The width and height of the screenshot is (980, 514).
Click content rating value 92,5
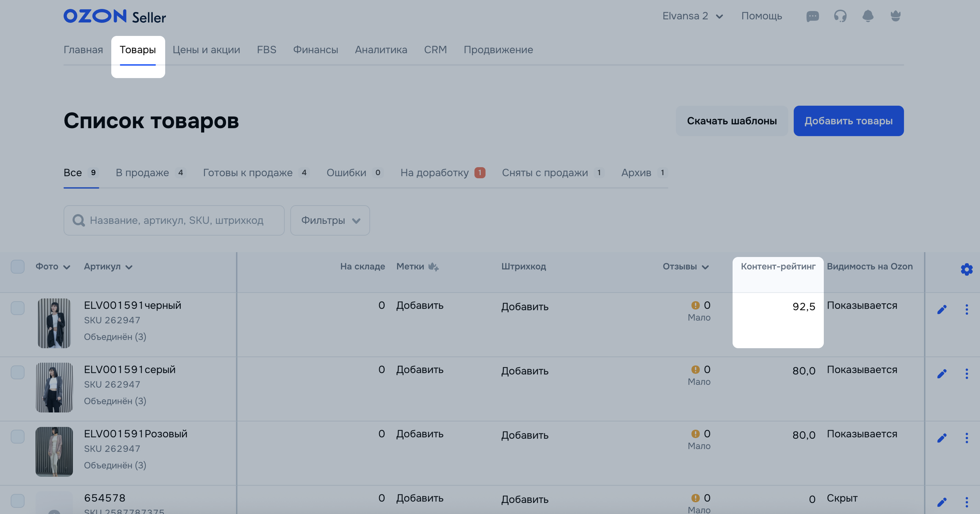point(803,306)
